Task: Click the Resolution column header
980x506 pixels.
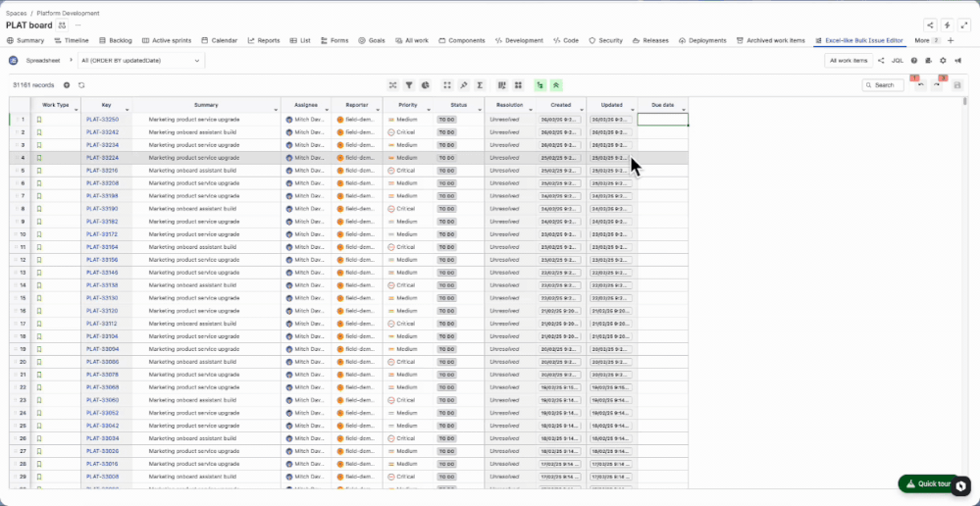Action: 510,105
